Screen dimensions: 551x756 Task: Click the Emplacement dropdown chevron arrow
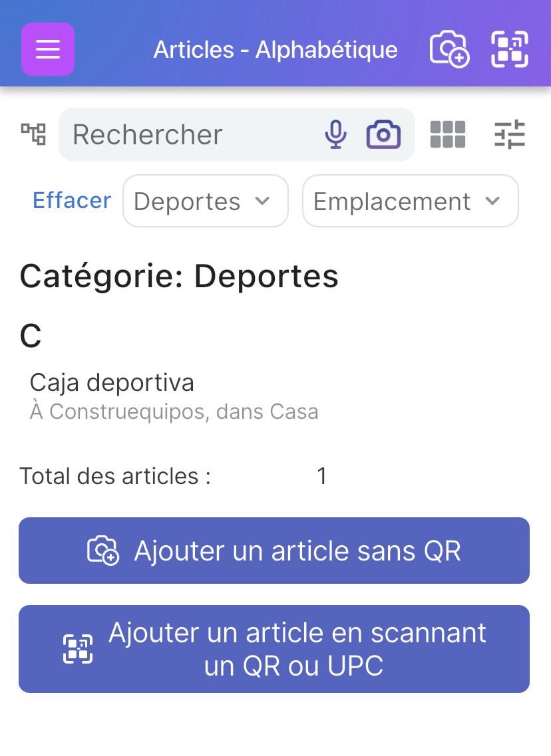tap(492, 201)
